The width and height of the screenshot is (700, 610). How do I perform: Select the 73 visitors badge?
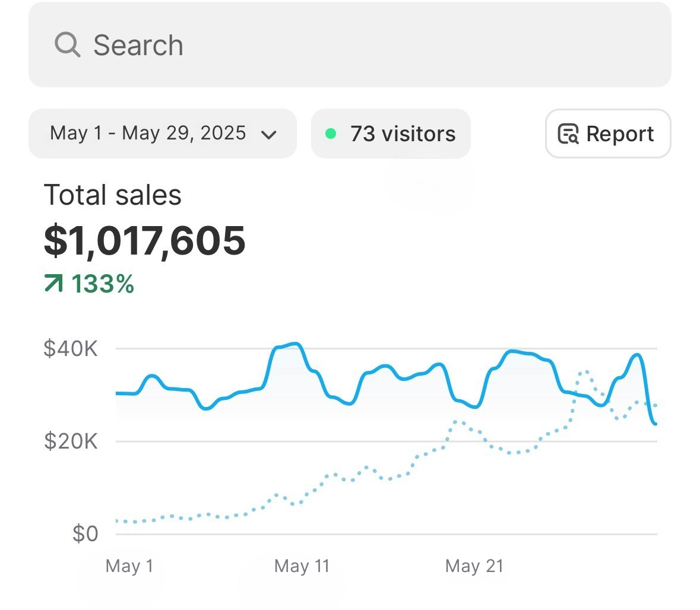[x=391, y=134]
